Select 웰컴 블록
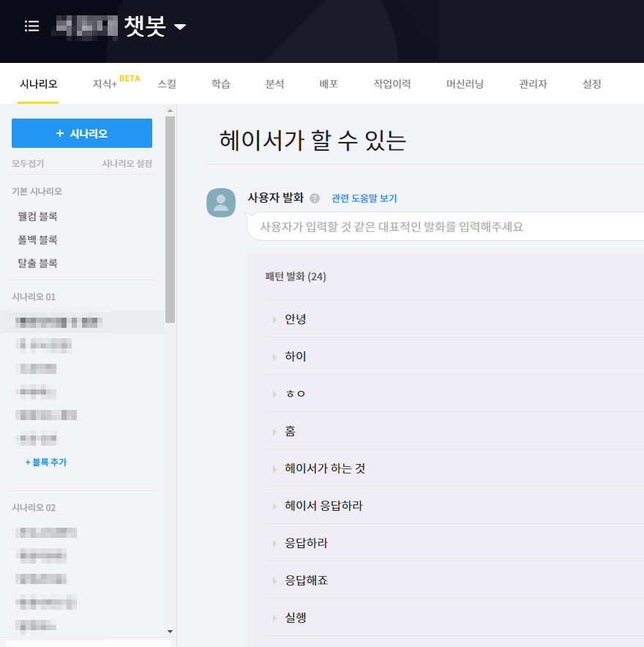Image resolution: width=644 pixels, height=647 pixels. pos(37,216)
